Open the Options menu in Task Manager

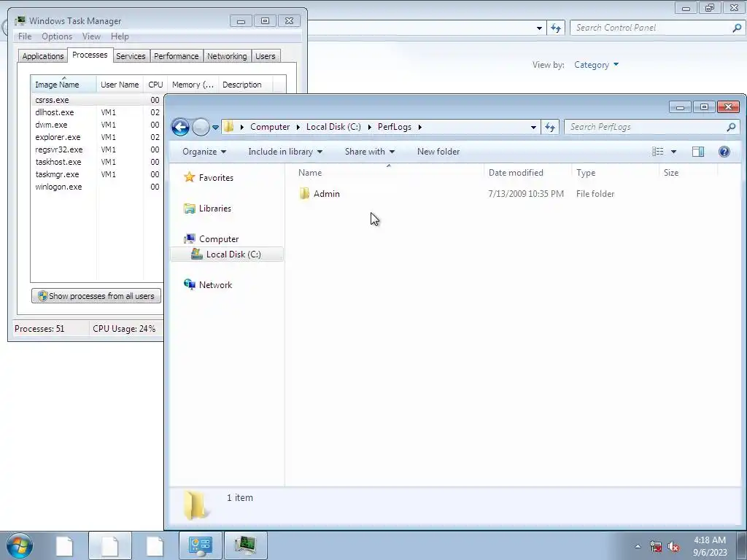coord(57,36)
